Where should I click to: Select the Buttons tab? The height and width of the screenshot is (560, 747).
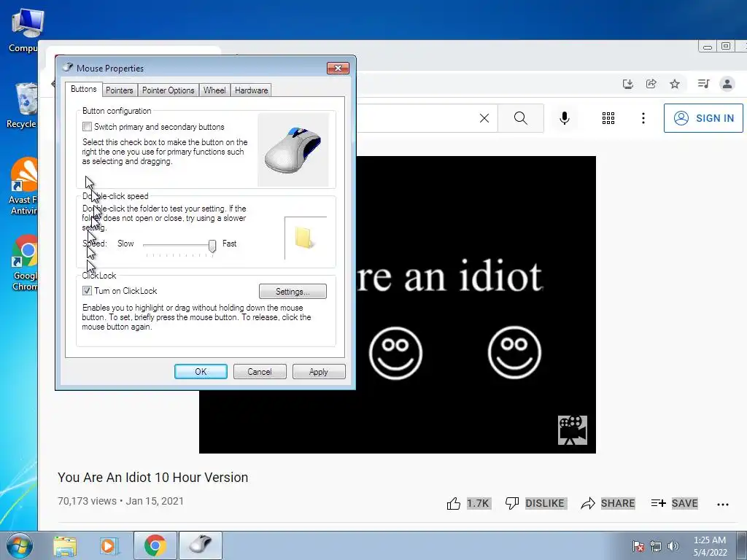[x=84, y=89]
